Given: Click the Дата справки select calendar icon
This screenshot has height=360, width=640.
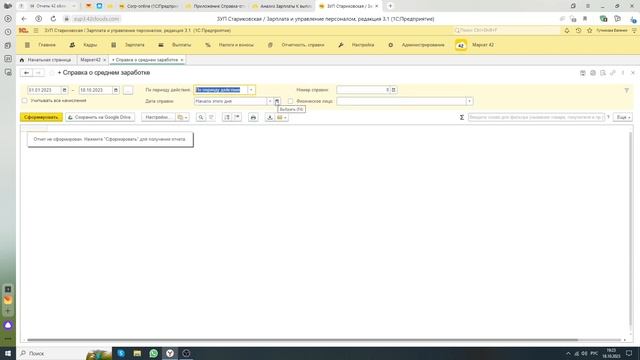Looking at the screenshot, I should [x=277, y=101].
